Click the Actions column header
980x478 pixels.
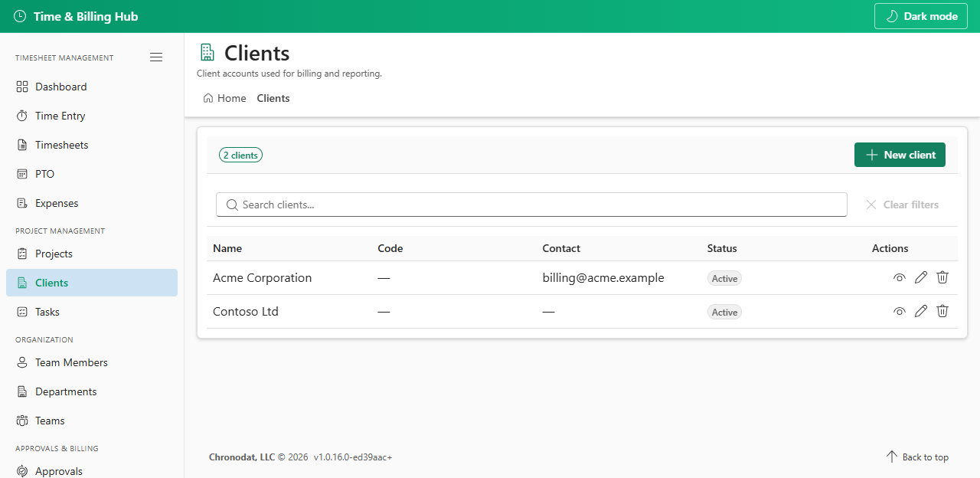pos(890,248)
